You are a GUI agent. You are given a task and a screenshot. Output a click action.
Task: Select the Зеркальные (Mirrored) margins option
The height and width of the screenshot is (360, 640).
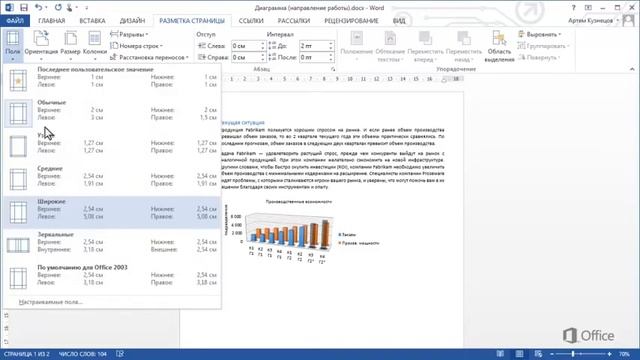[x=112, y=245]
